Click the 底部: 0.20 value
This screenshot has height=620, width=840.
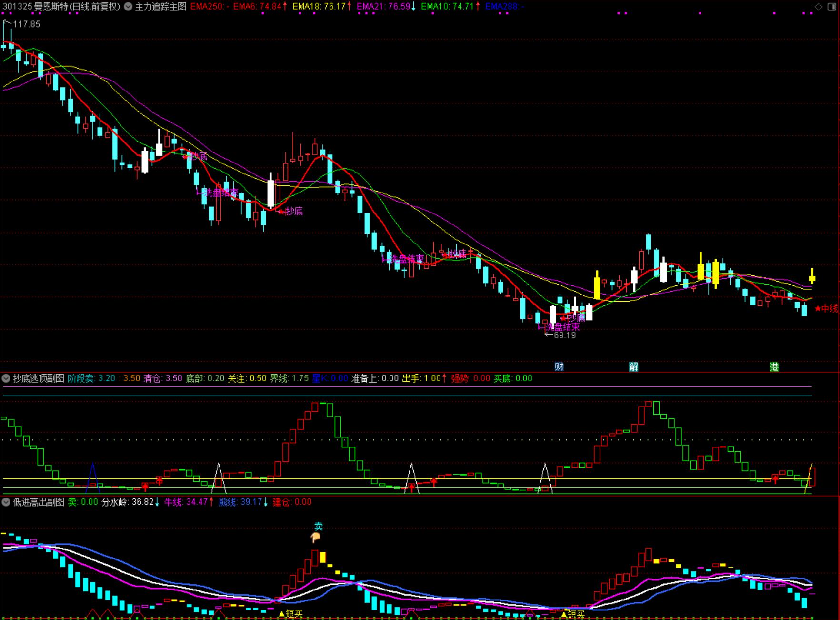pyautogui.click(x=205, y=378)
